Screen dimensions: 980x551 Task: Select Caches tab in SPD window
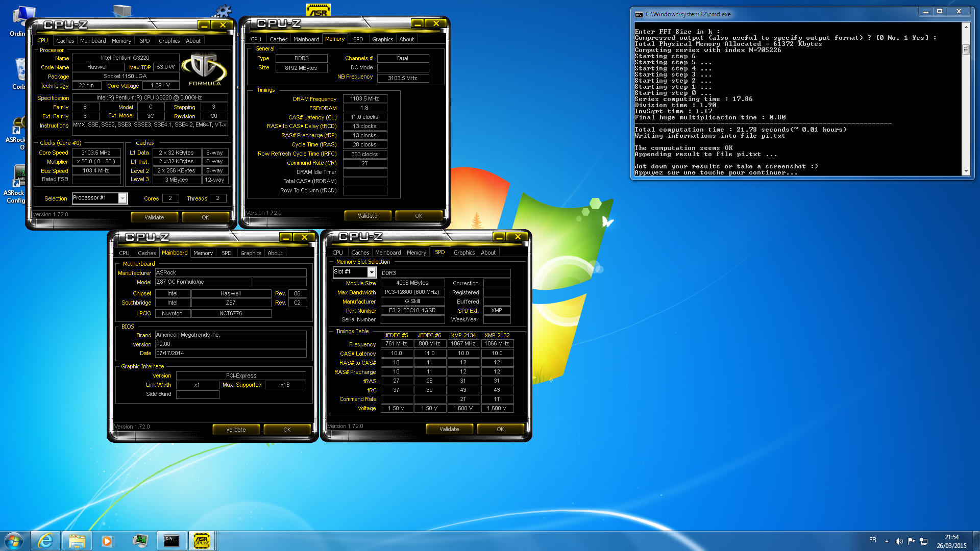pos(360,253)
